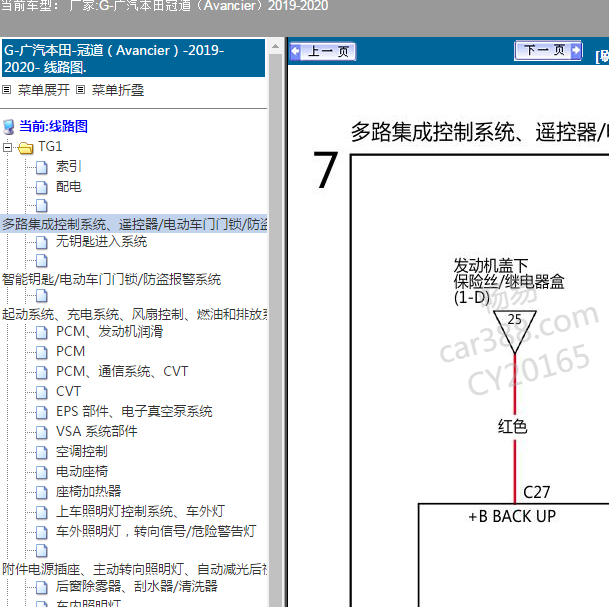Collapse all menus via 菜单折叠
Viewport: 609px width, 607px height.
click(118, 90)
